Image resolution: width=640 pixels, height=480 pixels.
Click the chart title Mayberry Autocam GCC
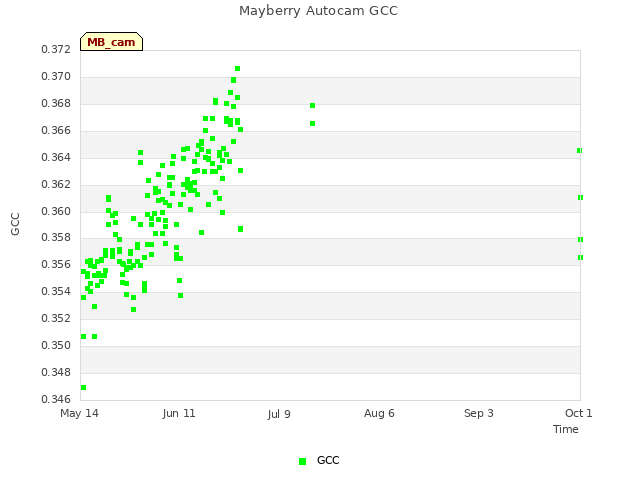point(318,11)
